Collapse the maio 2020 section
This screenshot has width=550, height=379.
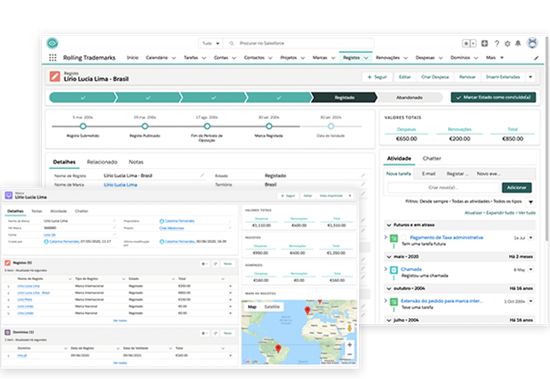click(389, 257)
